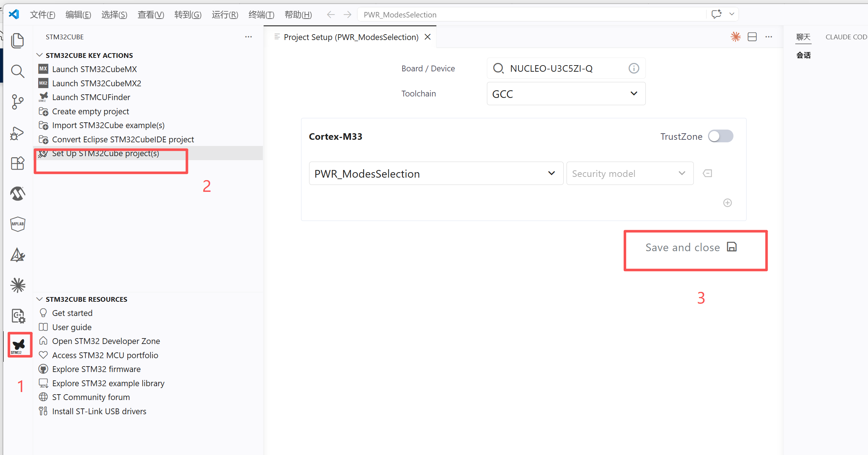Click Board/Device info icon
This screenshot has height=455, width=868.
pyautogui.click(x=633, y=68)
